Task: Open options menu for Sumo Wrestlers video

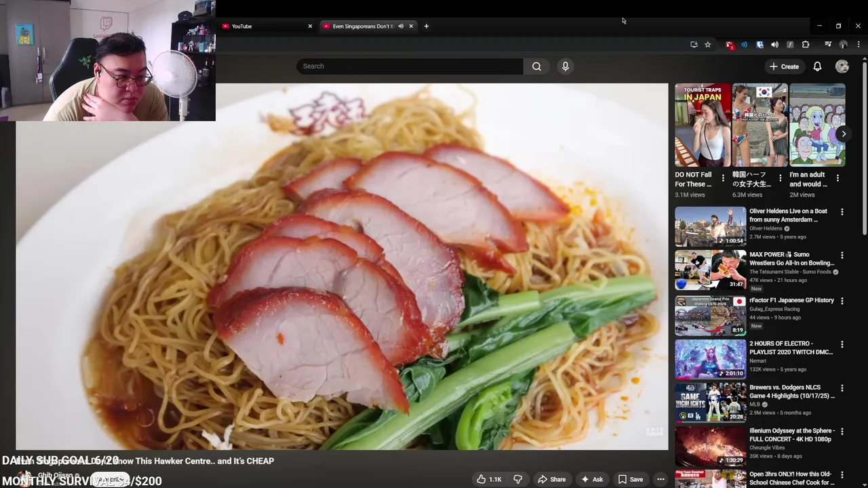Action: tap(842, 256)
